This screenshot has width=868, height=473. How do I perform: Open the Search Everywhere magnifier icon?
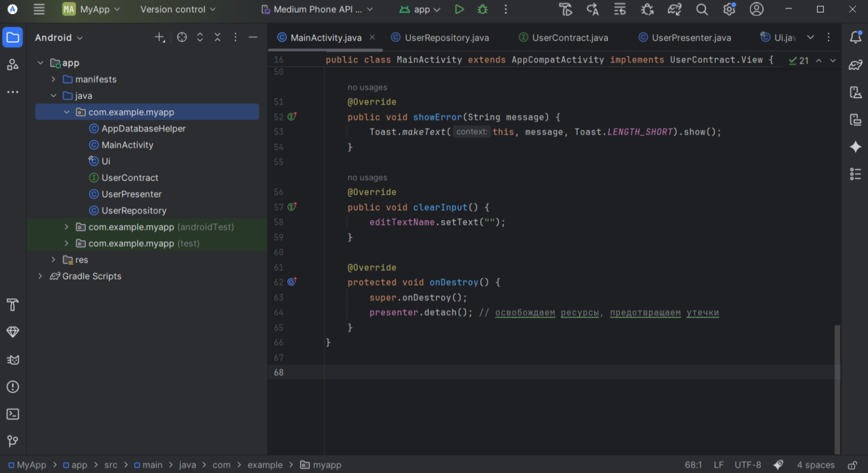pyautogui.click(x=702, y=9)
